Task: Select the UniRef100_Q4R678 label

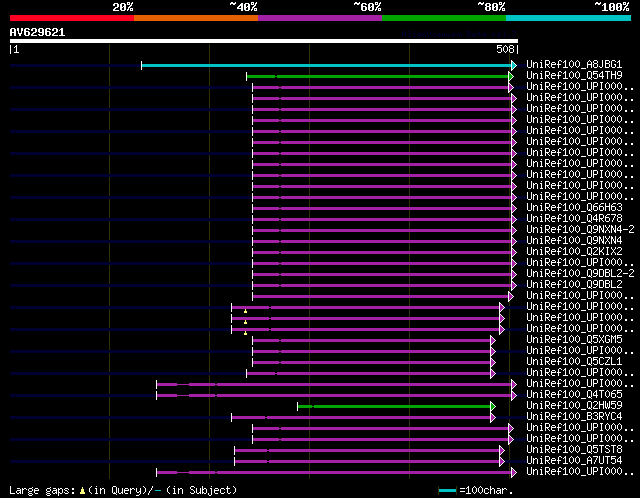Action: [x=574, y=218]
